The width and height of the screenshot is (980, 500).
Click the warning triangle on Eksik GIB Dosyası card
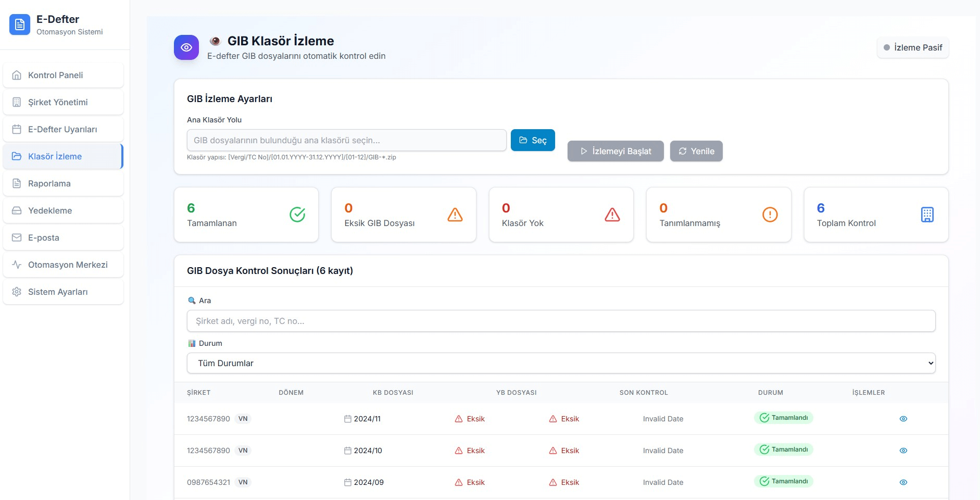[455, 215]
